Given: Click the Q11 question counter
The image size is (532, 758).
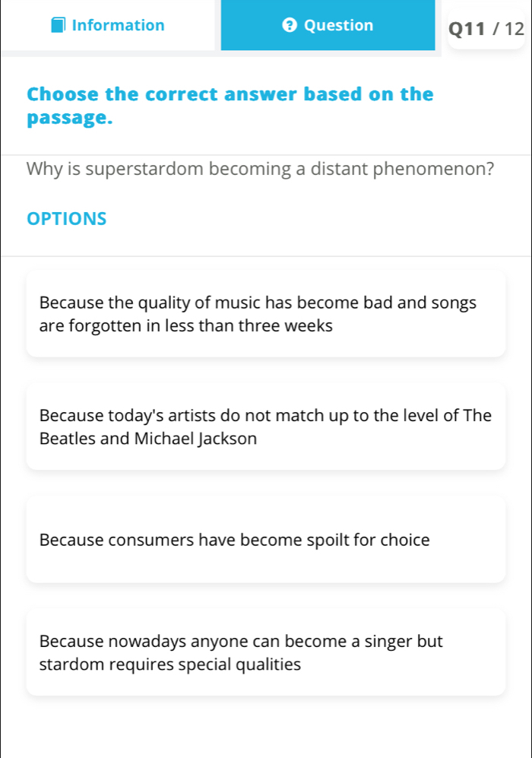Looking at the screenshot, I should coord(469,28).
